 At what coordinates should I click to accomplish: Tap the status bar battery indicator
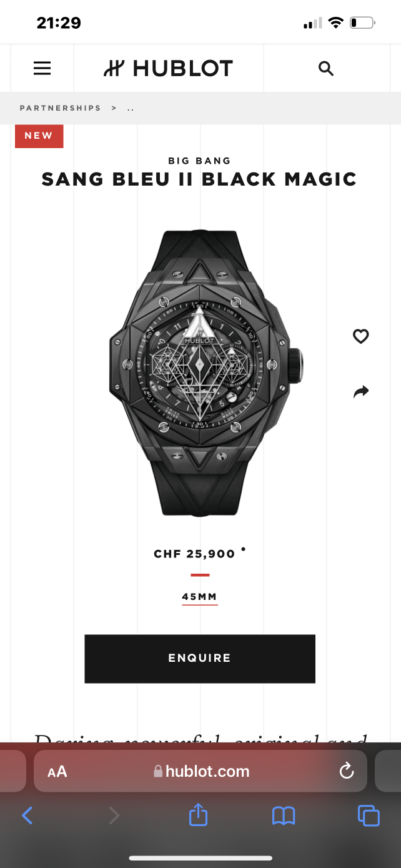coord(362,23)
